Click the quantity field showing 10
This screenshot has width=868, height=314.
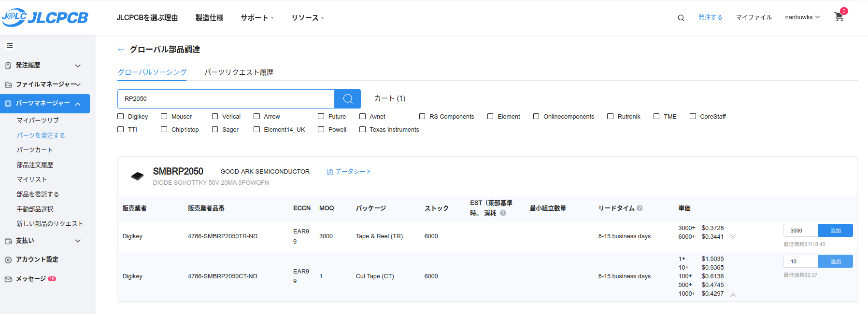pyautogui.click(x=801, y=261)
